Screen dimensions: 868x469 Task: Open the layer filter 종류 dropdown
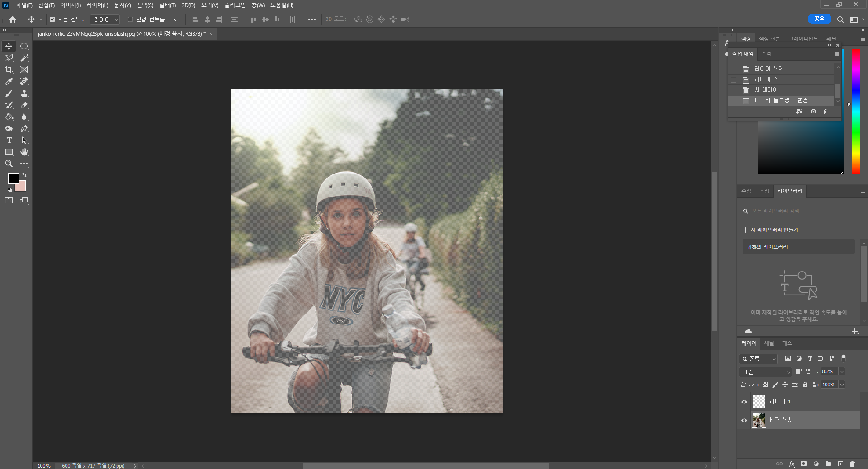[x=758, y=359]
